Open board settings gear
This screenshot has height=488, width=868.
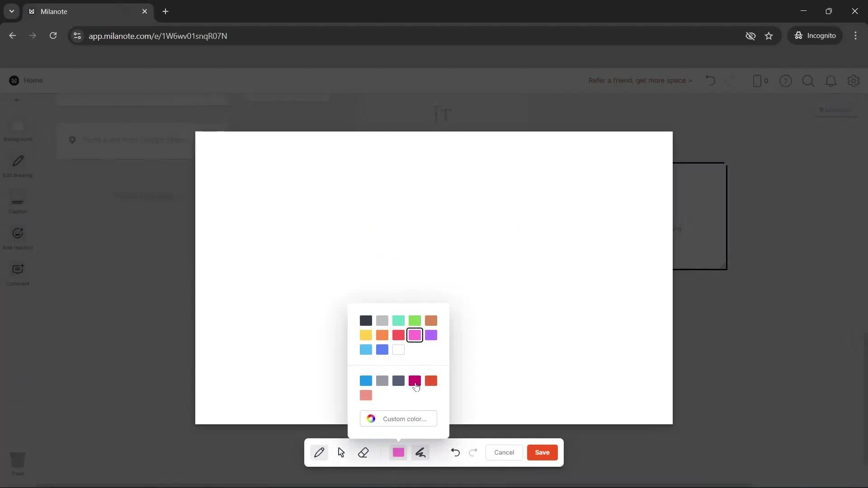(854, 80)
